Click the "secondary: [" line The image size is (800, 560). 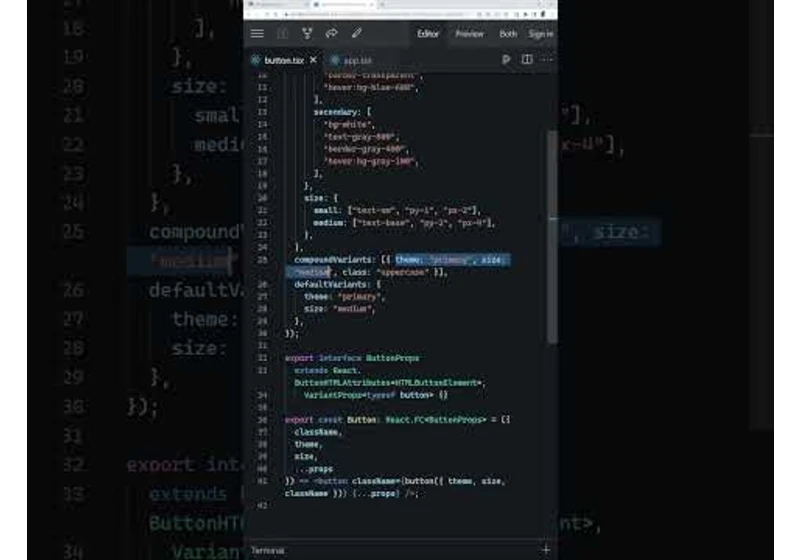342,112
